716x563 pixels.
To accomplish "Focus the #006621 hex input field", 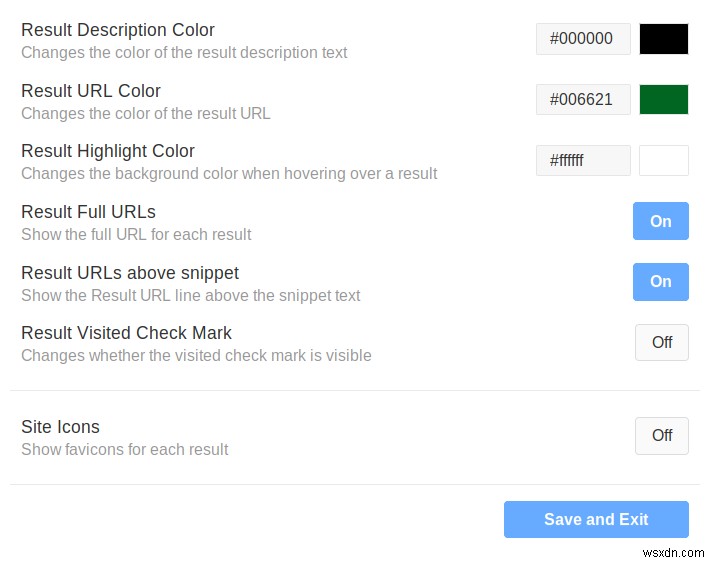I will [583, 100].
